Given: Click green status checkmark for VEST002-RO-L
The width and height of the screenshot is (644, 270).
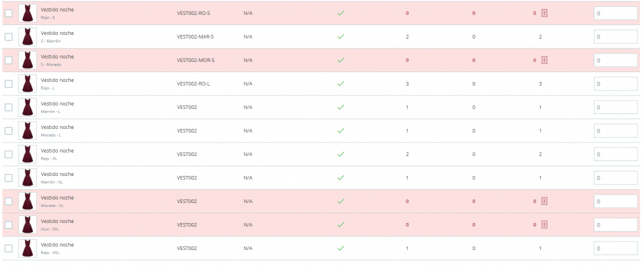Looking at the screenshot, I should click(x=341, y=84).
